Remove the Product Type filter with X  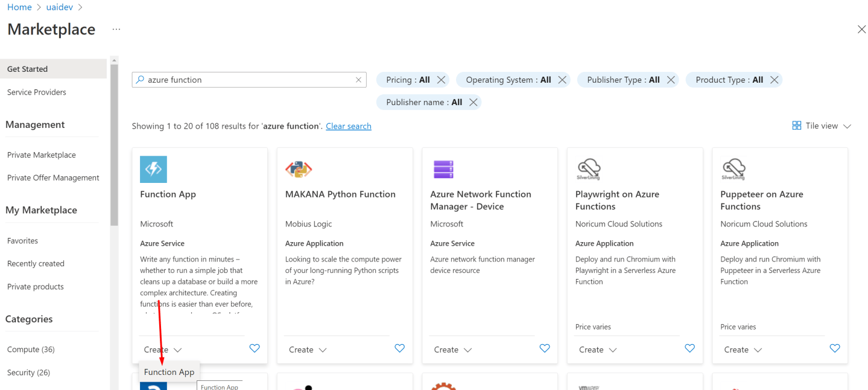[775, 80]
